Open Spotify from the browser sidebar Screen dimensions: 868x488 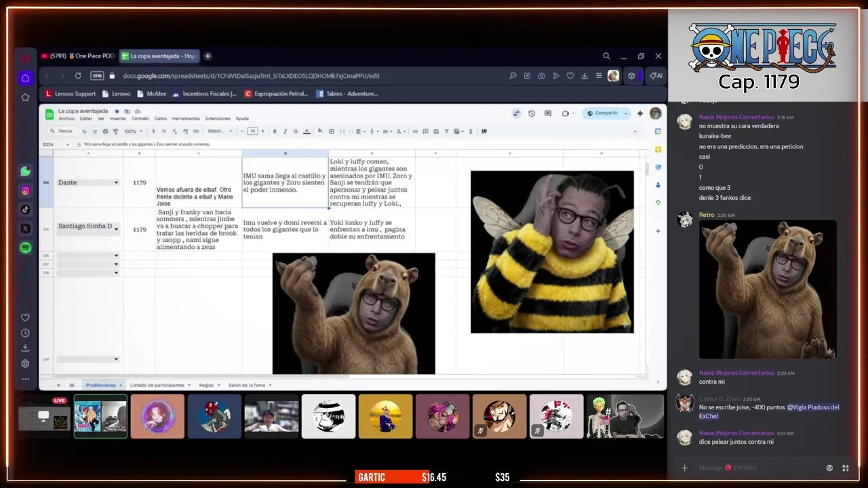tap(25, 248)
